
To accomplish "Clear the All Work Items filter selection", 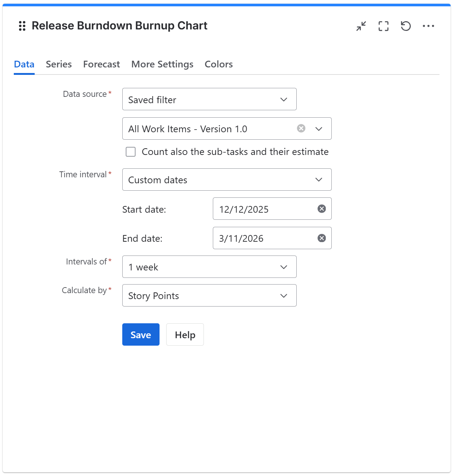I will pyautogui.click(x=301, y=128).
